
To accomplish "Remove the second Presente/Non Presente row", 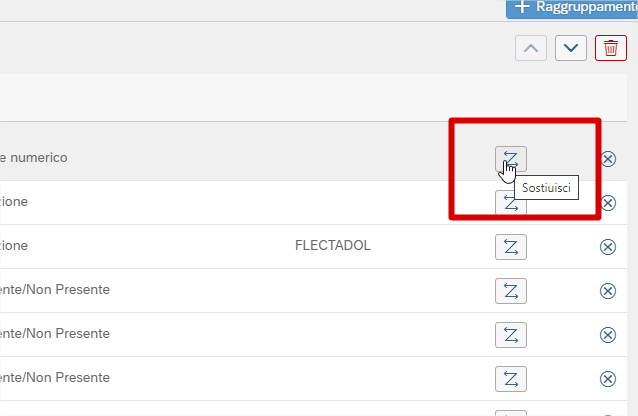I will pos(608,334).
